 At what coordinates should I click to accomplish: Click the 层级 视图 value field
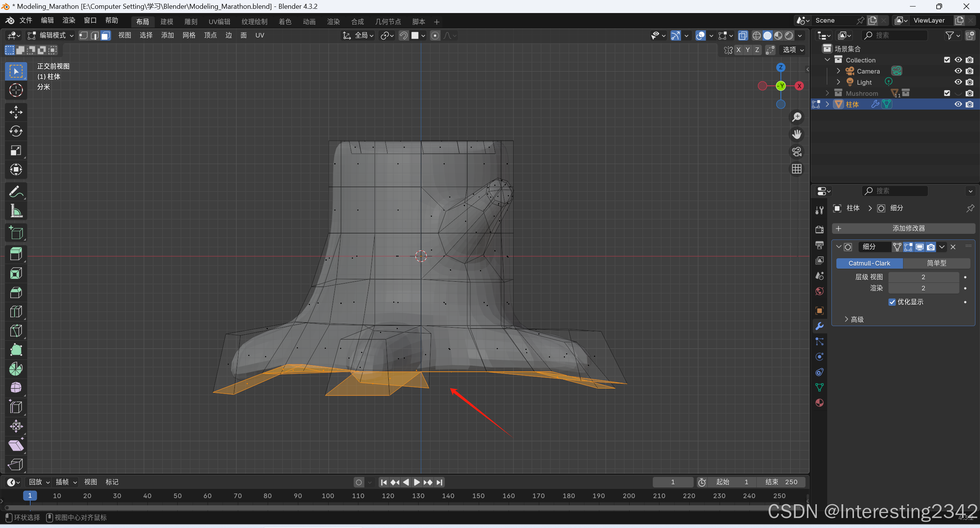[x=923, y=277]
